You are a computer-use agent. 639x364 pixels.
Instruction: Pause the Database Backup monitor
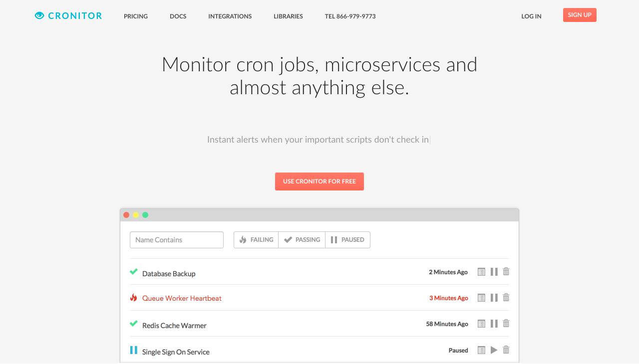pos(494,272)
